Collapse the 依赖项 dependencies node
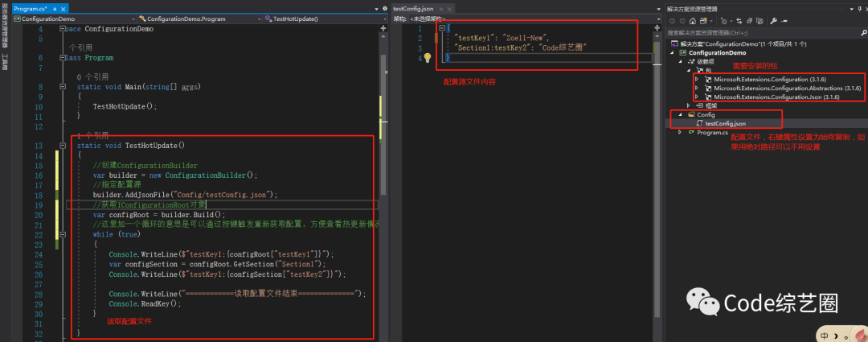Viewport: 868px width, 342px height. [680, 61]
